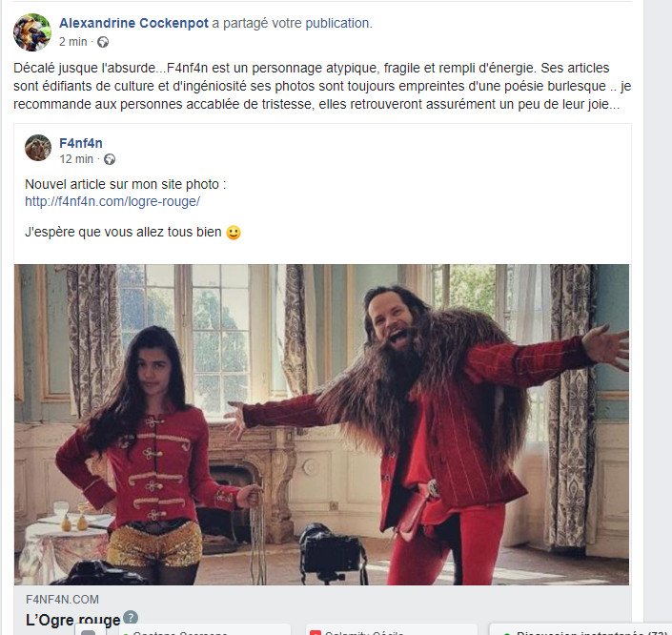Viewport: 672px width, 635px height.
Task: Open the '12 min' original post timestamp
Action: 76,159
